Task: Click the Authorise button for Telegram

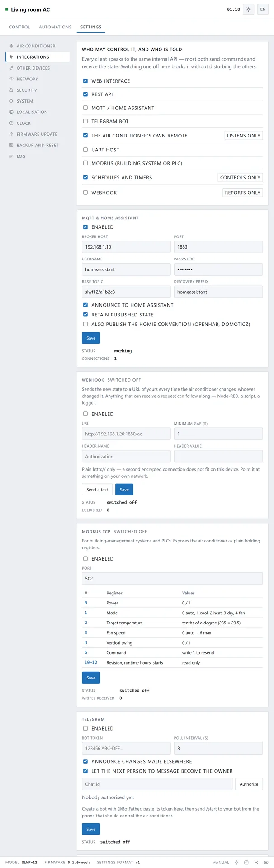Action: [249, 784]
